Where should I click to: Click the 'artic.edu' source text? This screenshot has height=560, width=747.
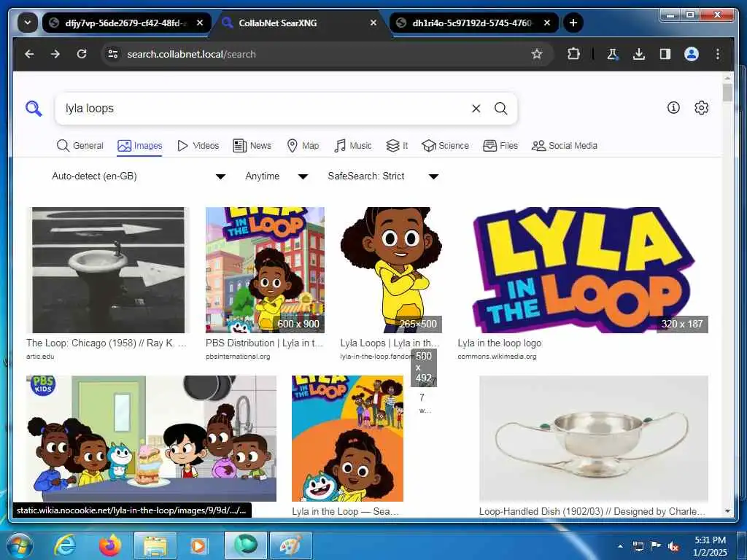[x=40, y=356]
